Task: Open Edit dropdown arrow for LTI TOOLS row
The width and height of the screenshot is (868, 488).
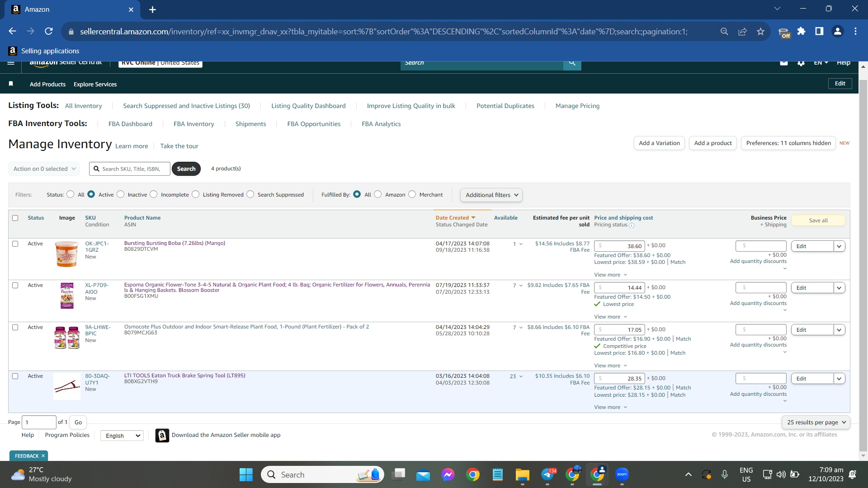Action: pyautogui.click(x=839, y=379)
